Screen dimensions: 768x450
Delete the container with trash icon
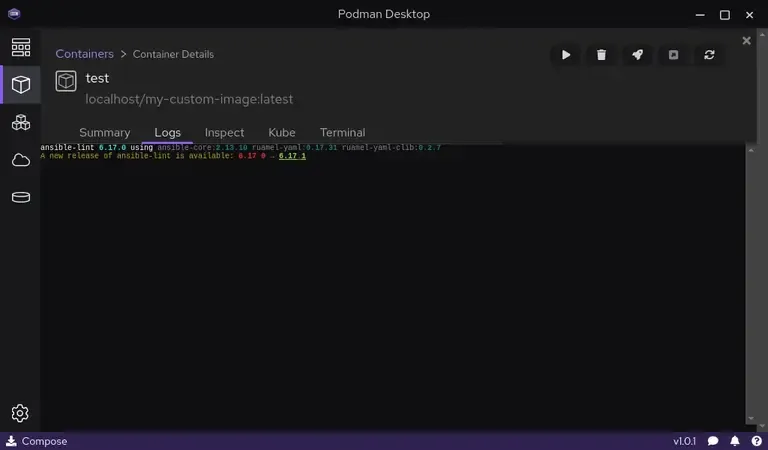pos(601,55)
